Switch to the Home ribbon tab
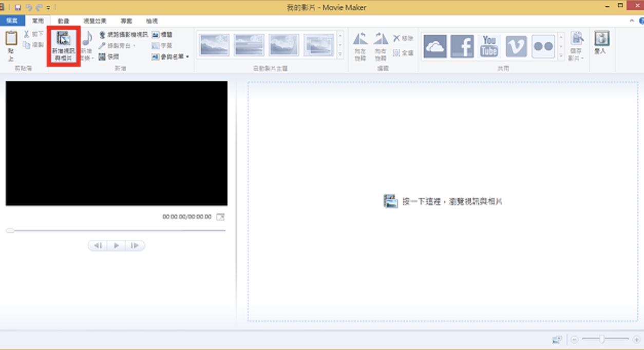 [38, 21]
